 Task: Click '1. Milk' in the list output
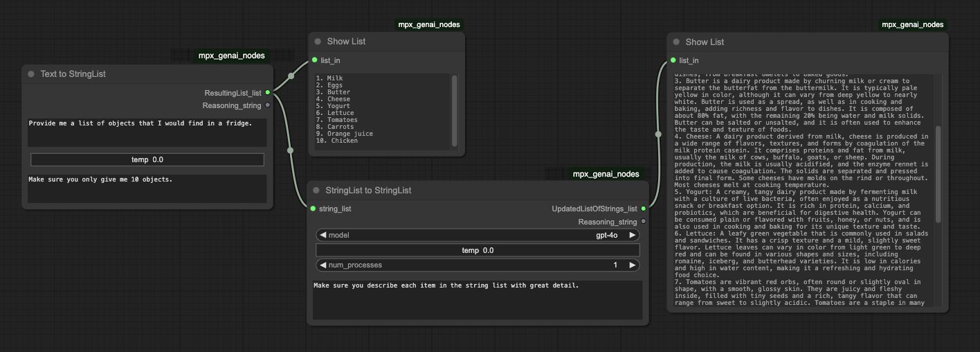tap(329, 78)
